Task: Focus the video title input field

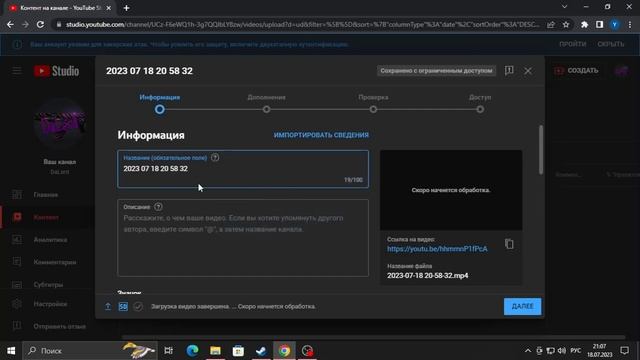Action: tap(243, 169)
